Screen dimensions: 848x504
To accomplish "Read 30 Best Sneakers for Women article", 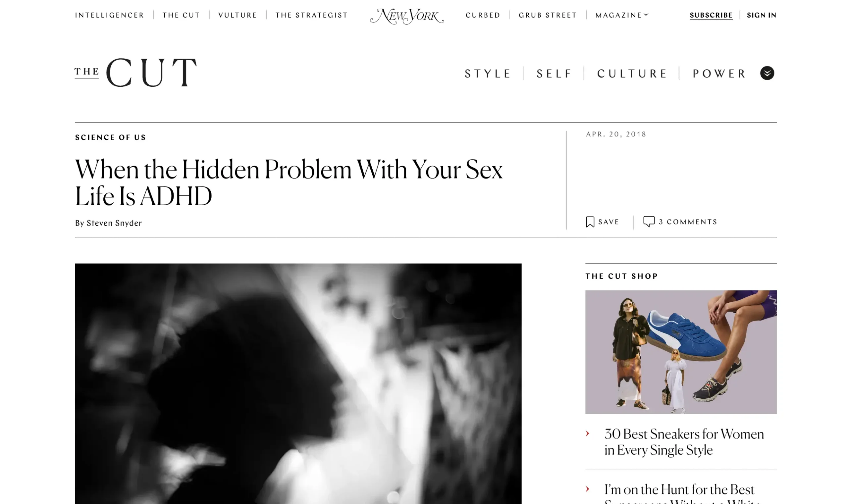I will (684, 441).
